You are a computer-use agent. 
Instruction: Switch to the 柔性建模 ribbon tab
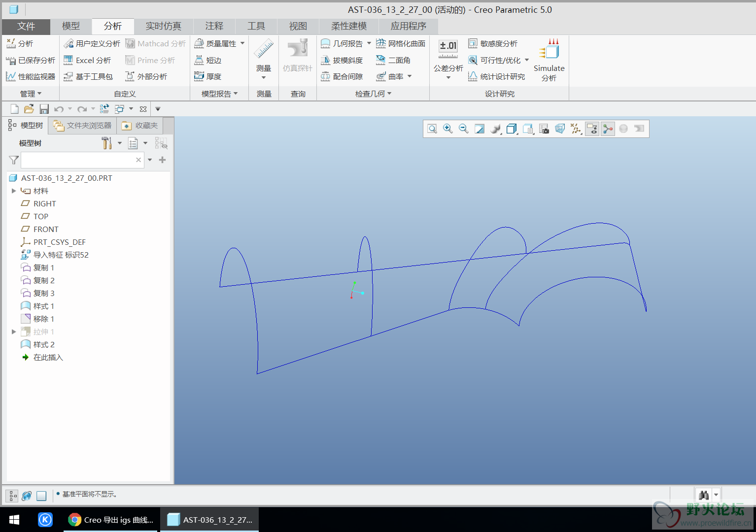pos(349,27)
